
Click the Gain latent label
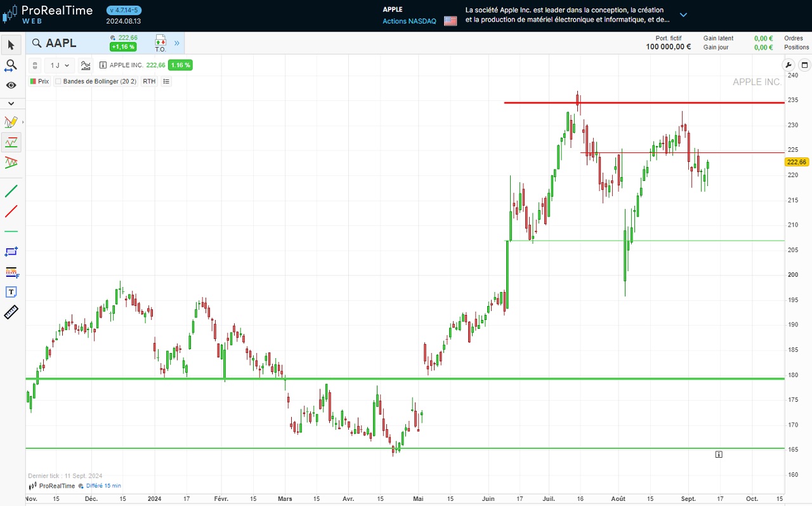(718, 38)
